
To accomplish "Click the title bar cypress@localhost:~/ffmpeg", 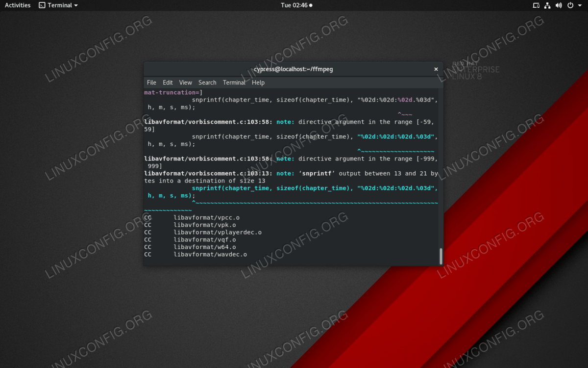I will (x=294, y=69).
